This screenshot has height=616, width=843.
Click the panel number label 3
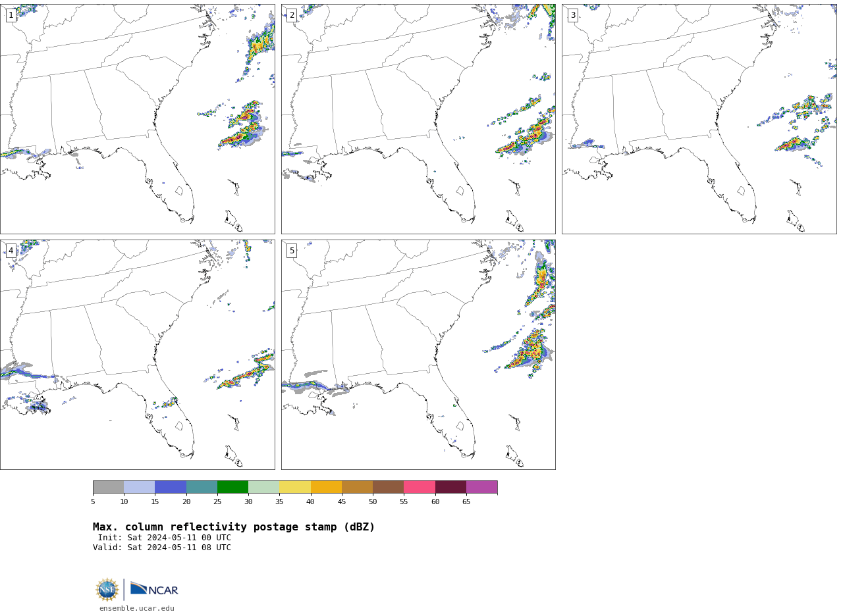[x=573, y=15]
